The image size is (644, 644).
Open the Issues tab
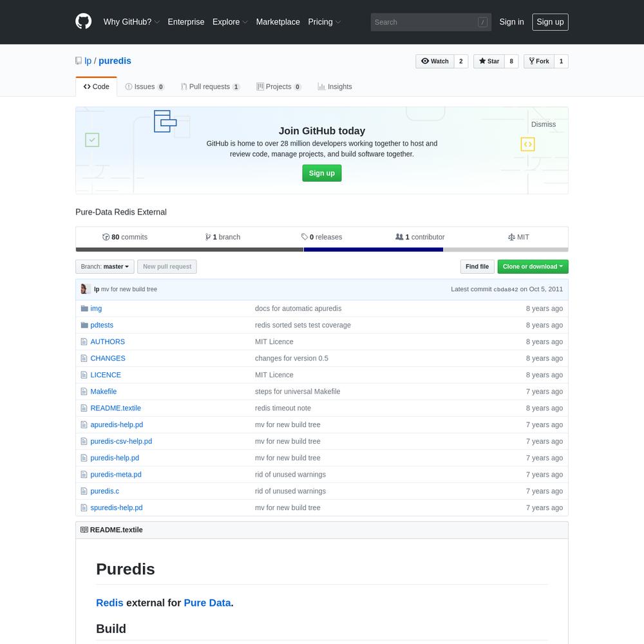[144, 87]
